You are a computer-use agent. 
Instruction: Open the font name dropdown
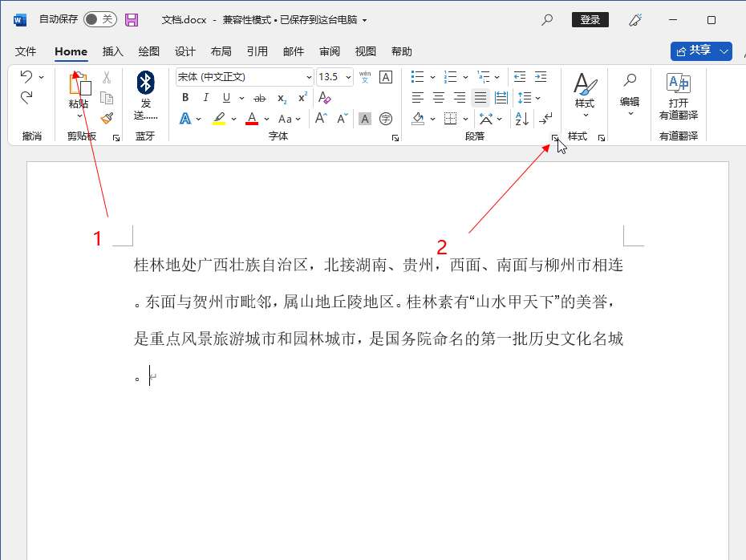point(309,77)
